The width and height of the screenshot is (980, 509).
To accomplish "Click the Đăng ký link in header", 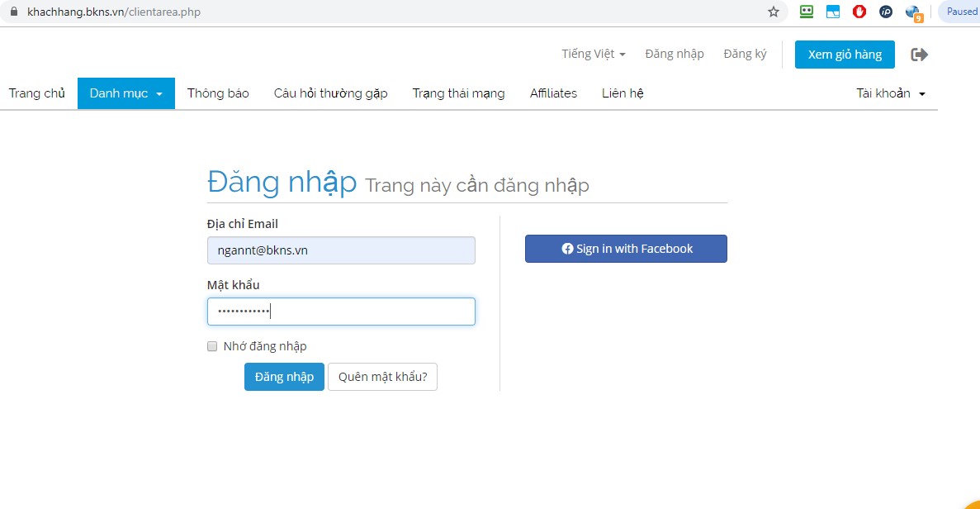I will click(745, 54).
